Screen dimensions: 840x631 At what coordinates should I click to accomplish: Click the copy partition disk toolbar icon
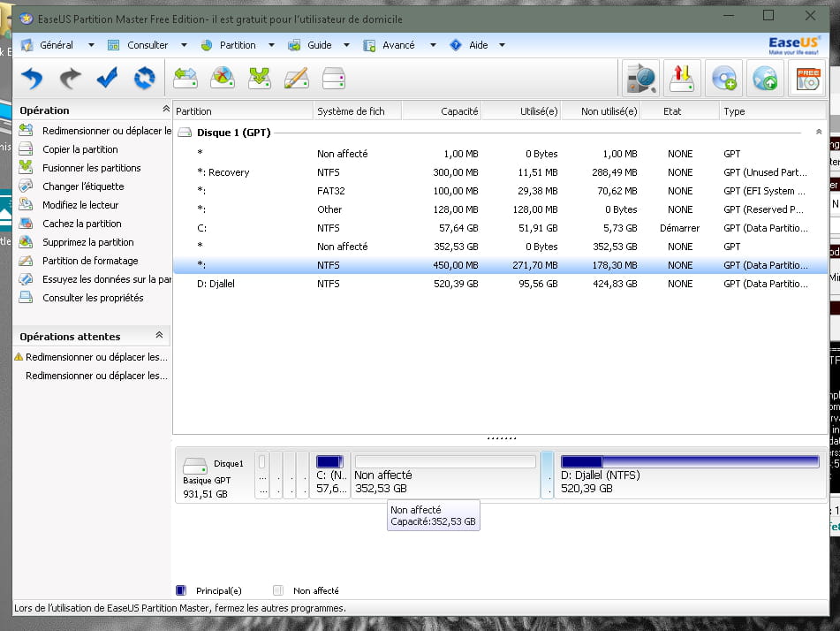pyautogui.click(x=333, y=79)
